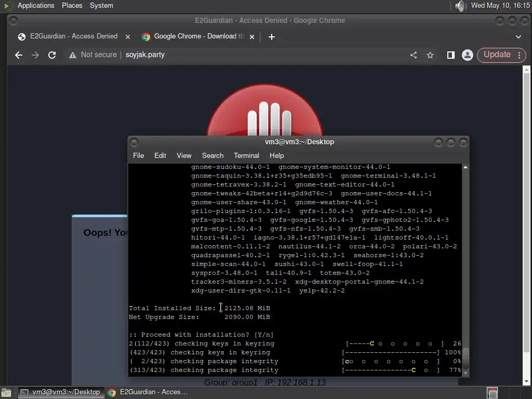Click the terminal scrollbar up arrow
Viewport: 532px width, 399px height.
click(465, 167)
